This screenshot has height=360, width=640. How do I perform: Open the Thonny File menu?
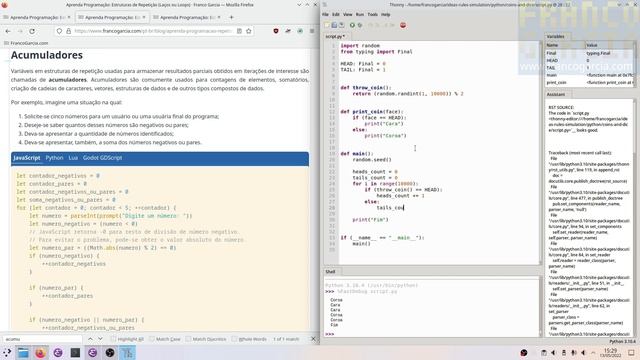click(325, 14)
